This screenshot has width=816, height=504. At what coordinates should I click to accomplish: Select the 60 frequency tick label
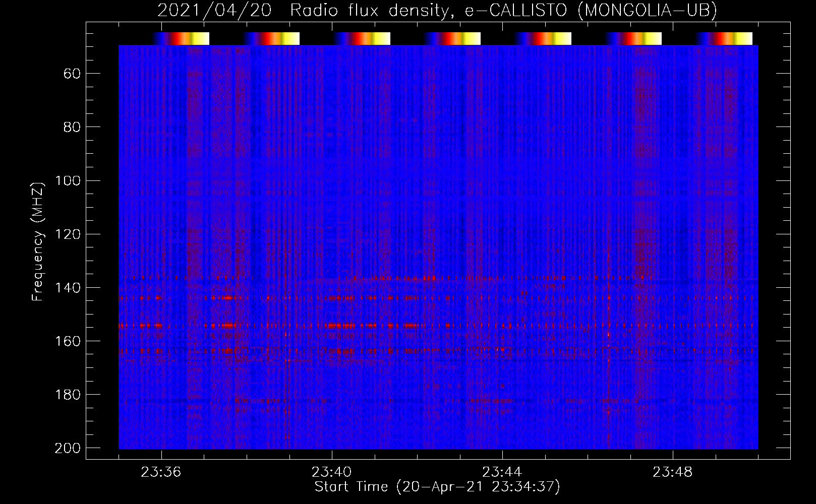tap(72, 74)
